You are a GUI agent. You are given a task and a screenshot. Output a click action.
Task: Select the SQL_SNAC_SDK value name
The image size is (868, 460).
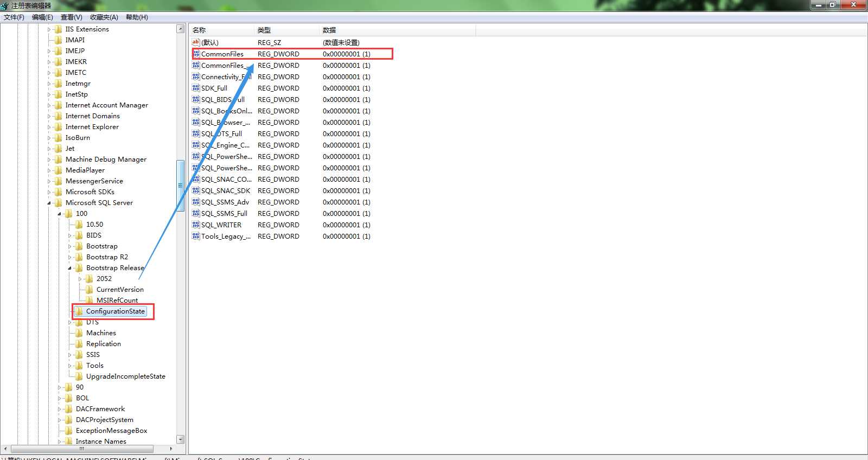tap(226, 190)
